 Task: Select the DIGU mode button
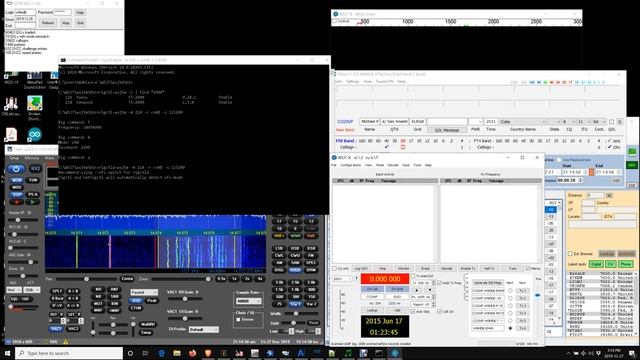[x=295, y=270]
